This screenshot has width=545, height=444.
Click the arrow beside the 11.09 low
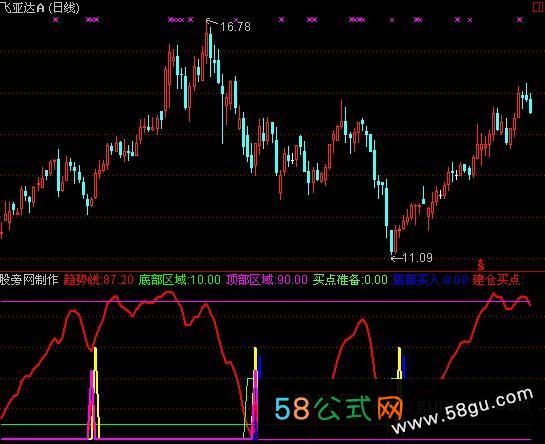tap(397, 258)
